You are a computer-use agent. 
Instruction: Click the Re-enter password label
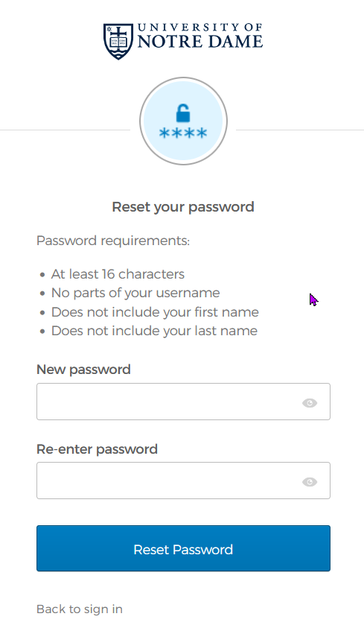[x=97, y=449]
